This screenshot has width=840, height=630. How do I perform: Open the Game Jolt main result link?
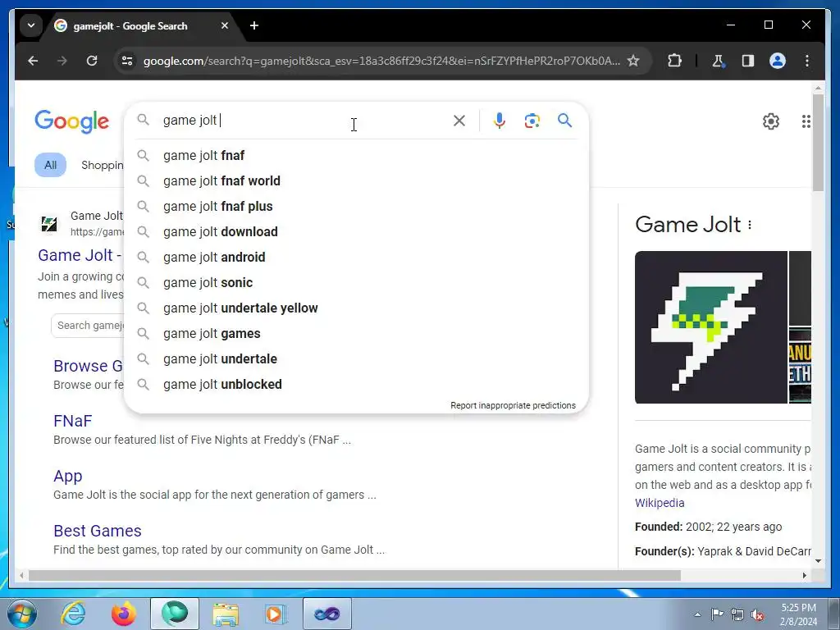click(80, 256)
